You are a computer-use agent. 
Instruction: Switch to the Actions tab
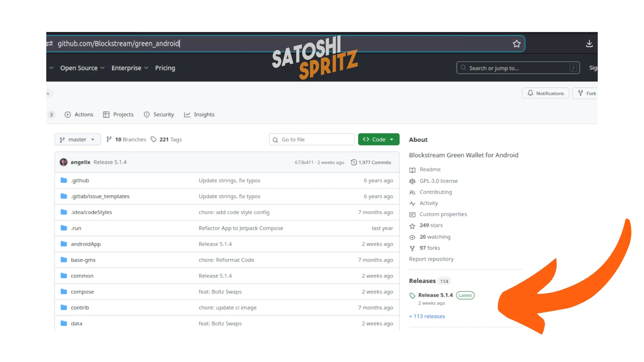pos(79,115)
